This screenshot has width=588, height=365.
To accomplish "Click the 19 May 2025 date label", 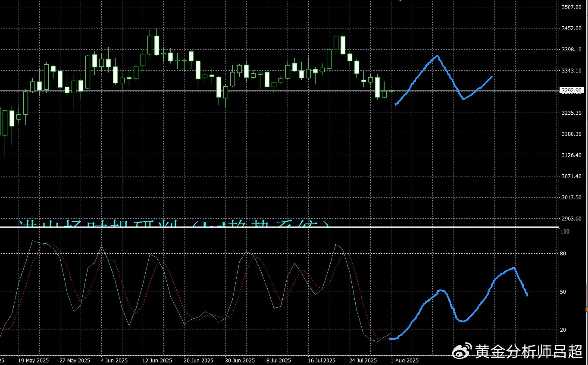I will (x=34, y=360).
